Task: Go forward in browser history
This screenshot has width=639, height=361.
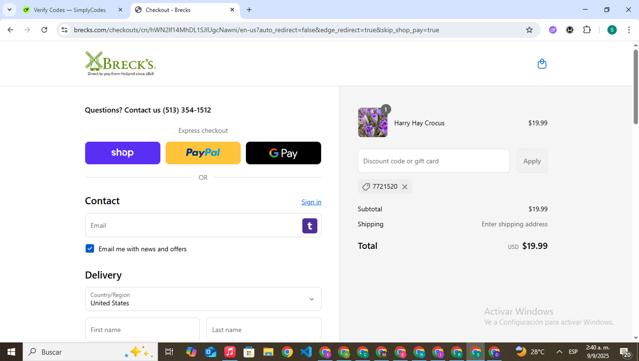Action: [27, 30]
